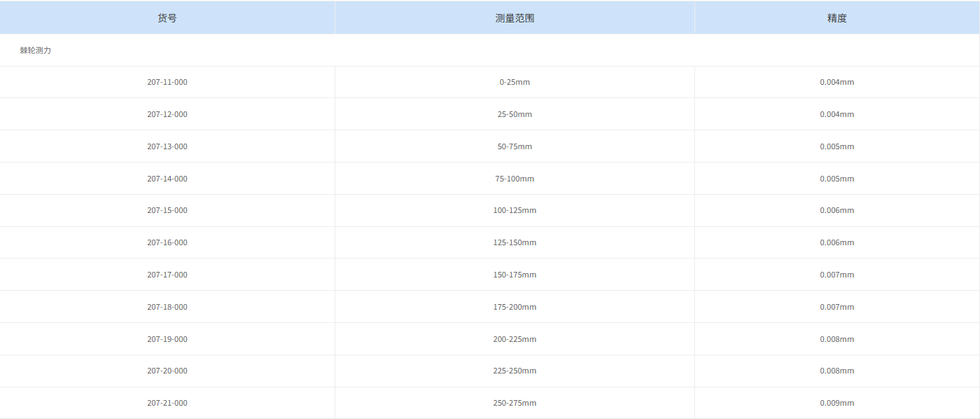Open product link 207-18-000
Image resolution: width=980 pixels, height=419 pixels.
(167, 307)
